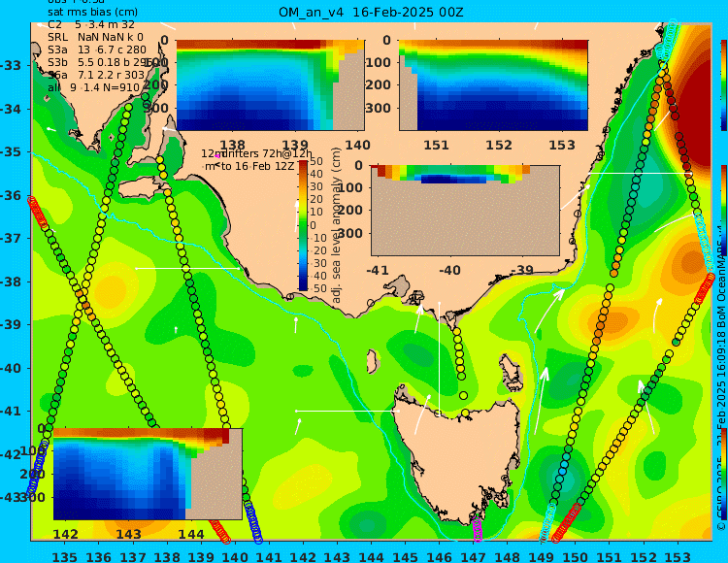The image size is (728, 563).
Task: Click the -42 latitude label on left axis
Action: click(11, 454)
